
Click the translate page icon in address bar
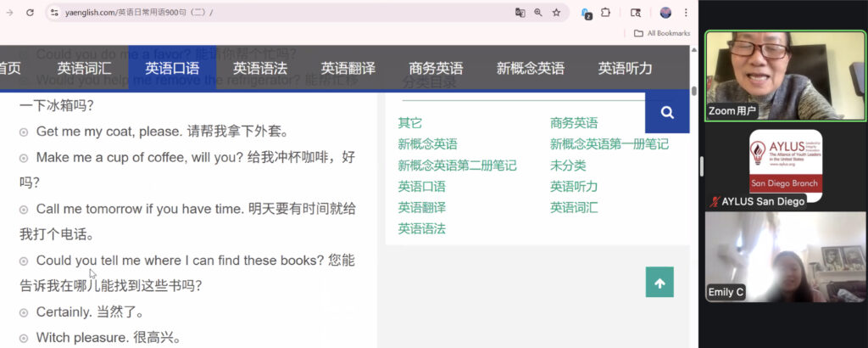520,13
